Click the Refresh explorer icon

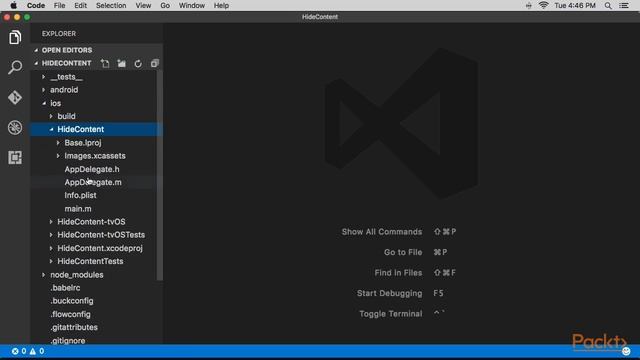[138, 63]
